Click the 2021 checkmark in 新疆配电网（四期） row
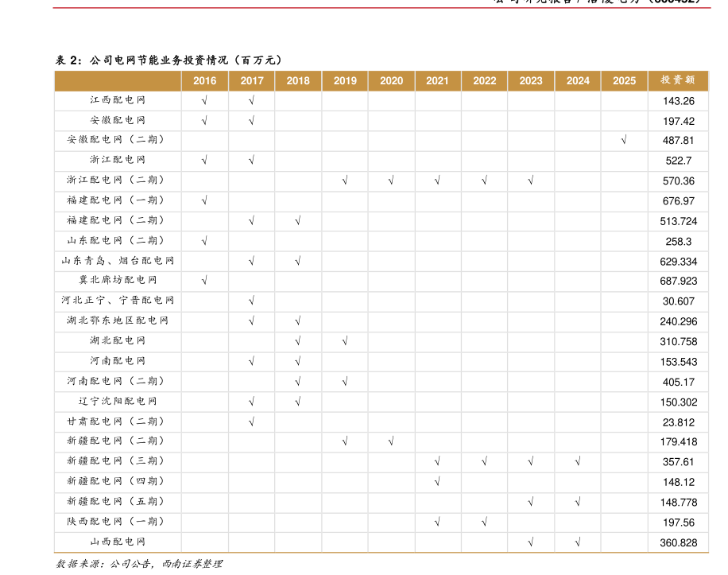 click(x=437, y=481)
